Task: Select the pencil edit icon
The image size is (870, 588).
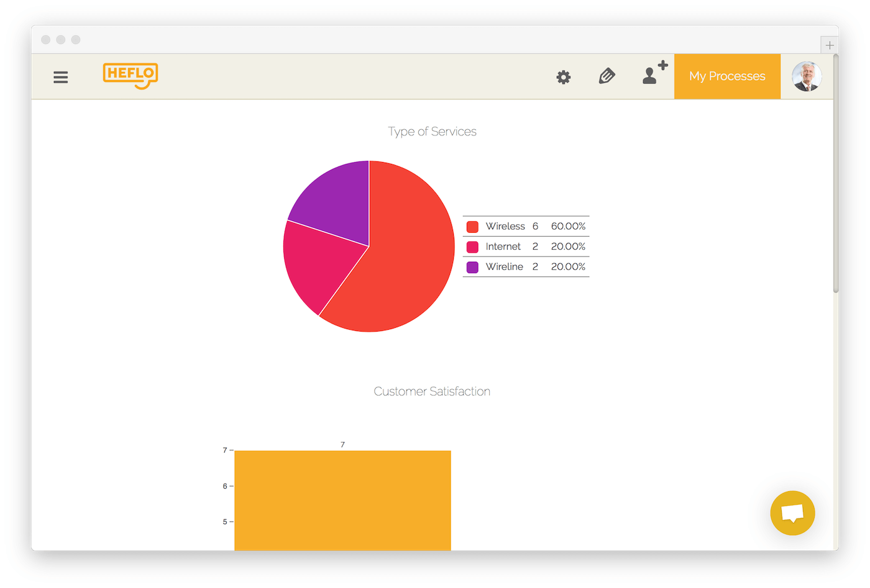Action: pyautogui.click(x=607, y=76)
